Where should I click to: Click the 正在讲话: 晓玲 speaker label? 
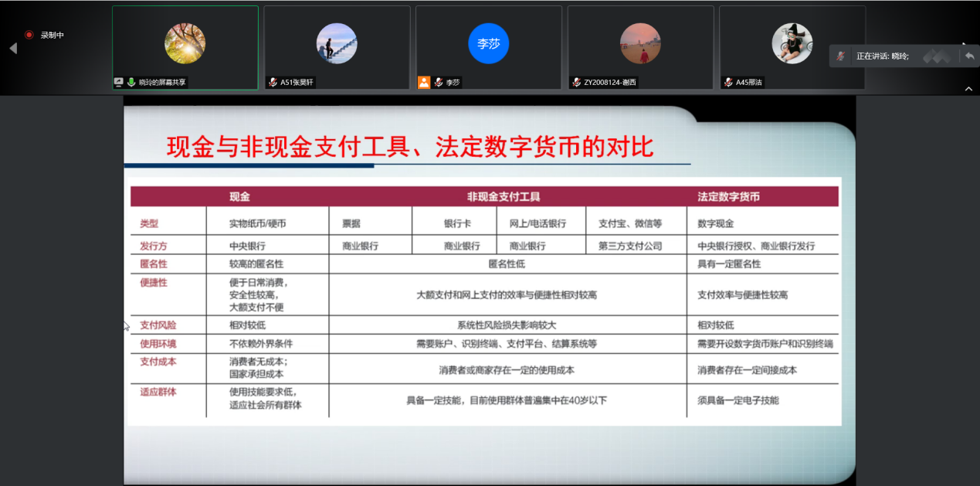click(x=883, y=56)
